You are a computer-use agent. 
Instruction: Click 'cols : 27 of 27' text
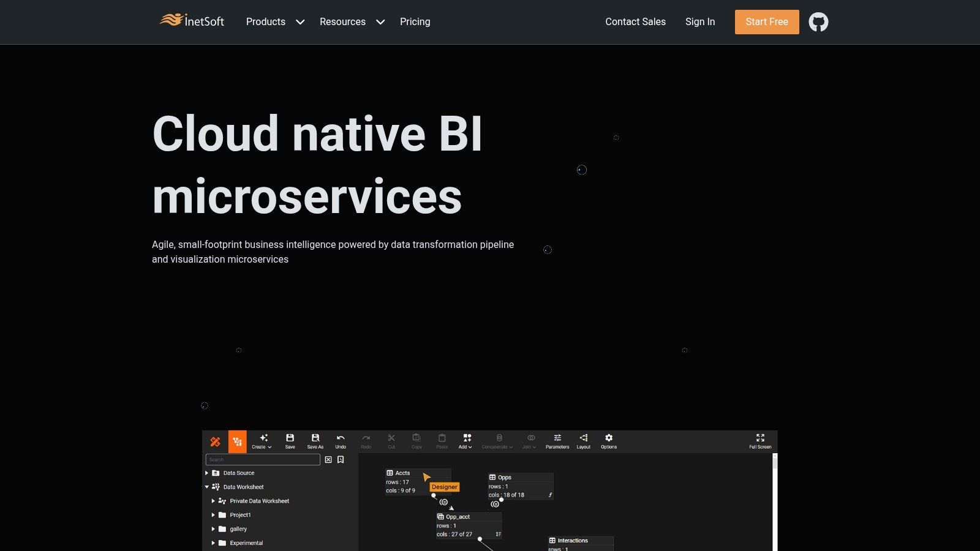(454, 534)
